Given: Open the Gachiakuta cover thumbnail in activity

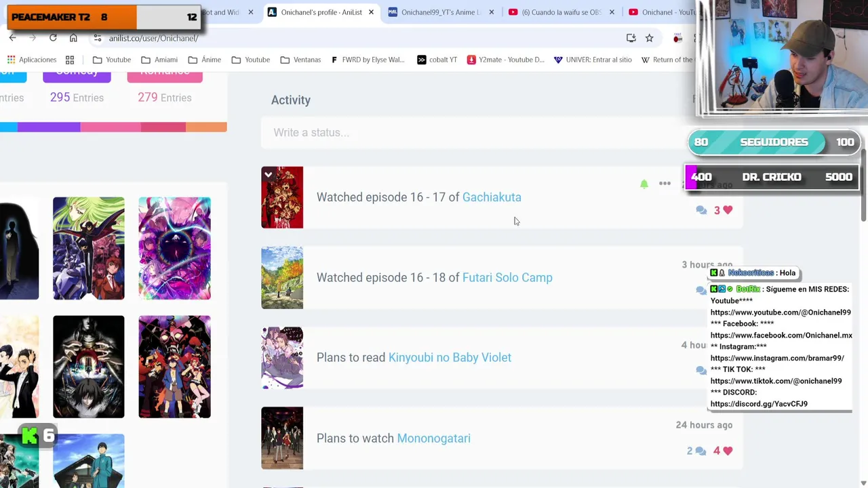Looking at the screenshot, I should point(282,197).
